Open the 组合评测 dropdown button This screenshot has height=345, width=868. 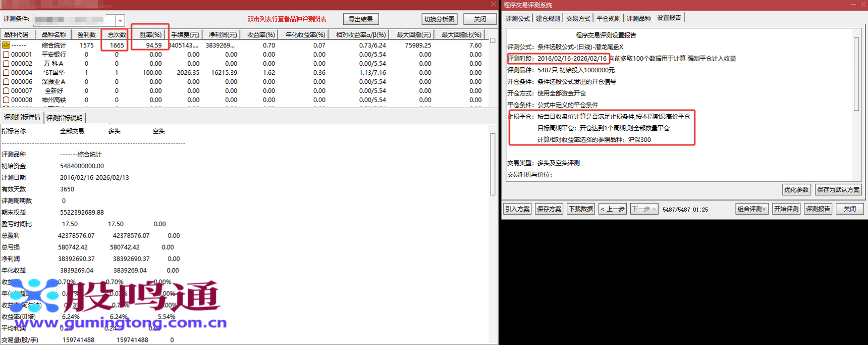pos(751,209)
